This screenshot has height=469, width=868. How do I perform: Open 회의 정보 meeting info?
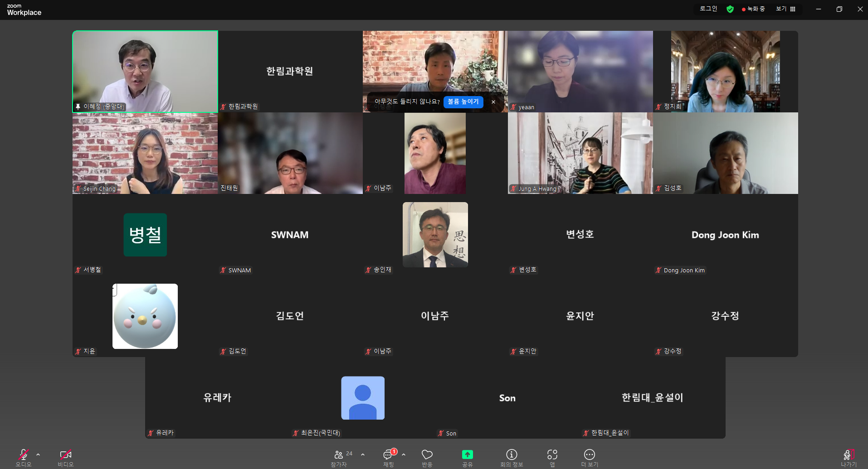tap(512, 458)
